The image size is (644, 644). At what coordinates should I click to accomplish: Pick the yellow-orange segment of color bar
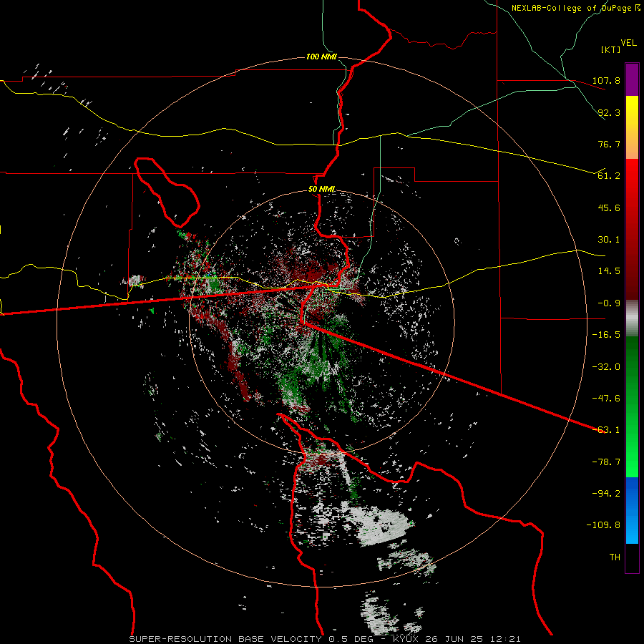(x=632, y=127)
